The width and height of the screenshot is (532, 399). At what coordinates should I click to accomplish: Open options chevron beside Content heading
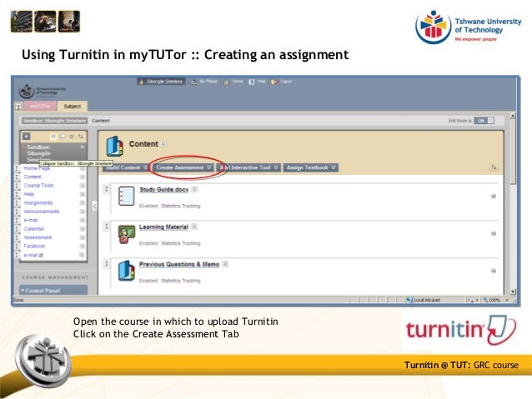(x=163, y=144)
